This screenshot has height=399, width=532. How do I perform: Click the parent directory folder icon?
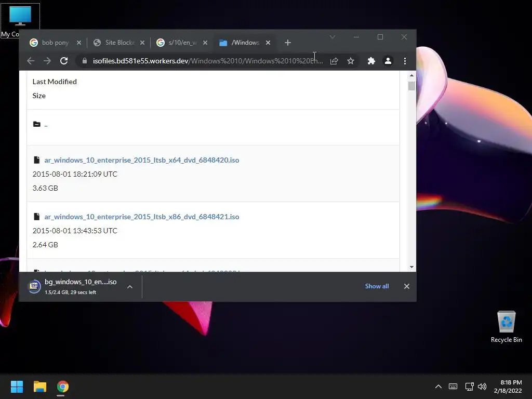click(37, 124)
